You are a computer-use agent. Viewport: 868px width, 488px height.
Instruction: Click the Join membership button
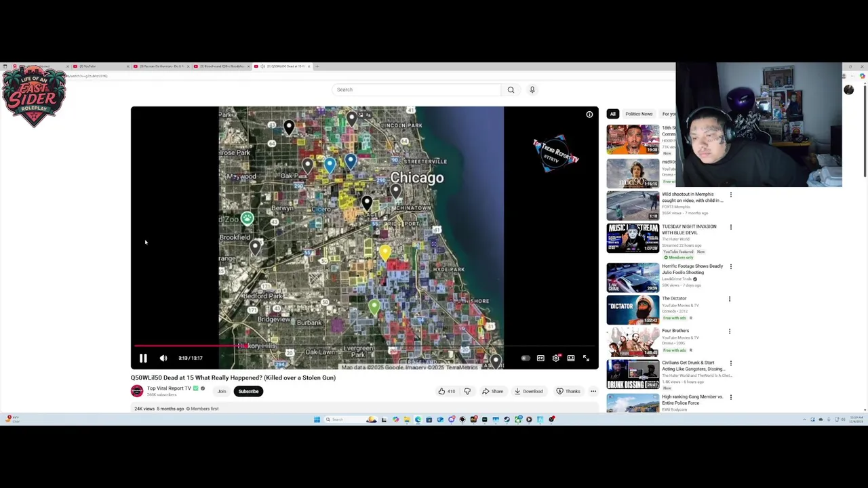pyautogui.click(x=222, y=391)
